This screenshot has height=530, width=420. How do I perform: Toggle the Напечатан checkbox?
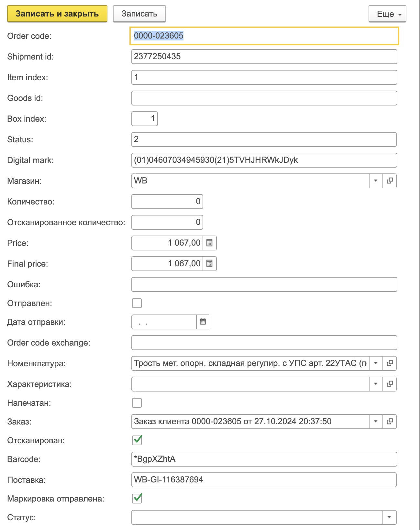[137, 403]
